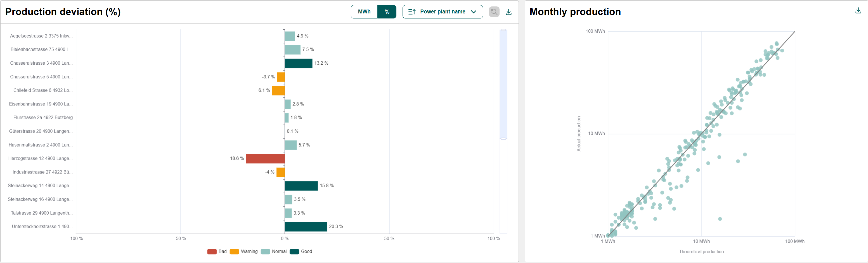Click the reset zoom magnifier icon

494,12
